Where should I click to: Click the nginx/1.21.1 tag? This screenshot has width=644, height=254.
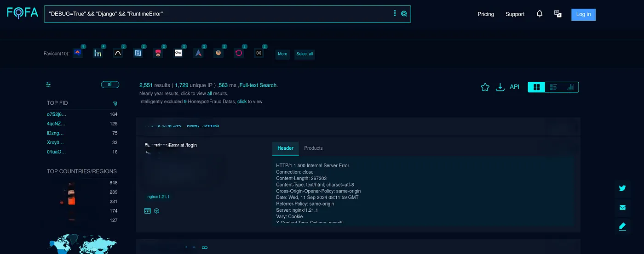pos(158,197)
